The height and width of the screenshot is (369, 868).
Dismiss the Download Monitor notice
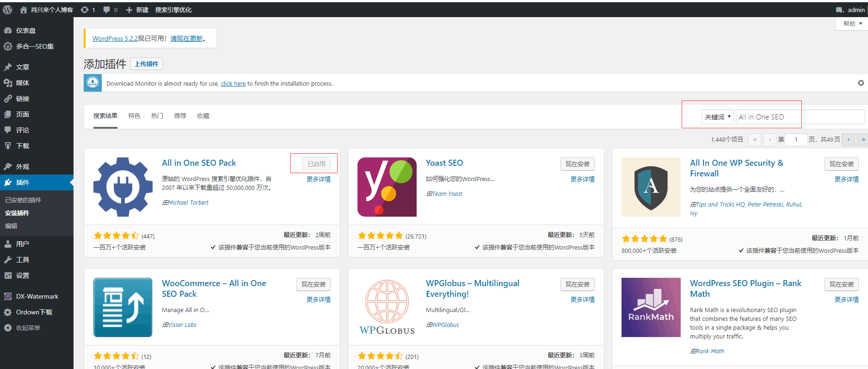coord(861,83)
